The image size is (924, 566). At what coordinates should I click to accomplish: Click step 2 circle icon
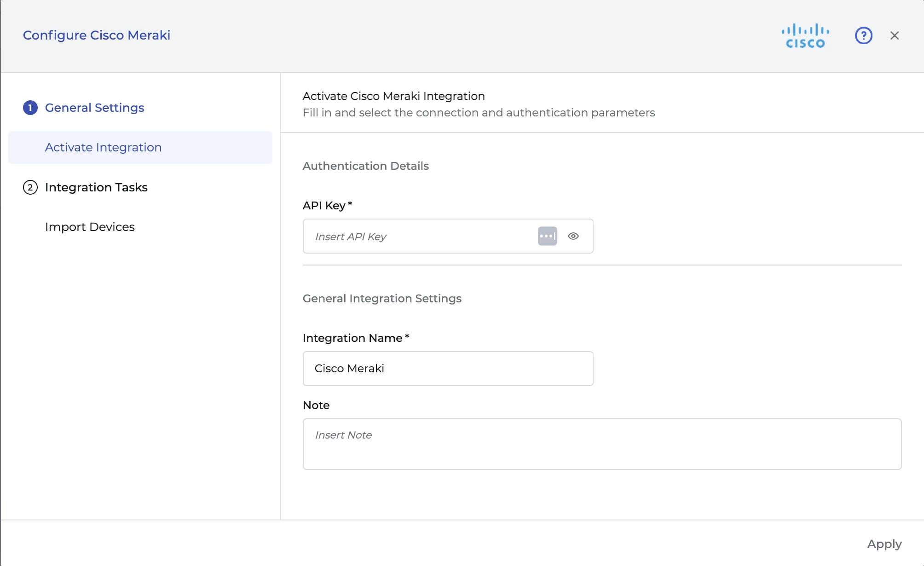[30, 187]
